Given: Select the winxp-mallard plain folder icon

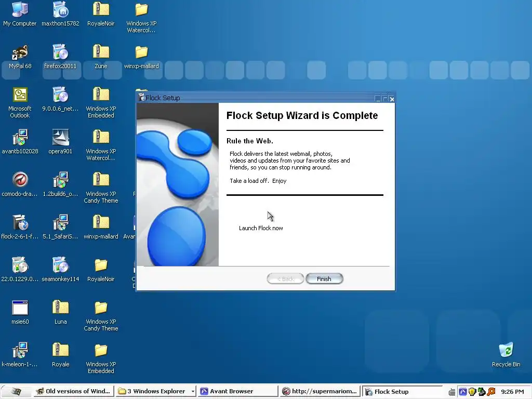Looking at the screenshot, I should pos(141,57).
